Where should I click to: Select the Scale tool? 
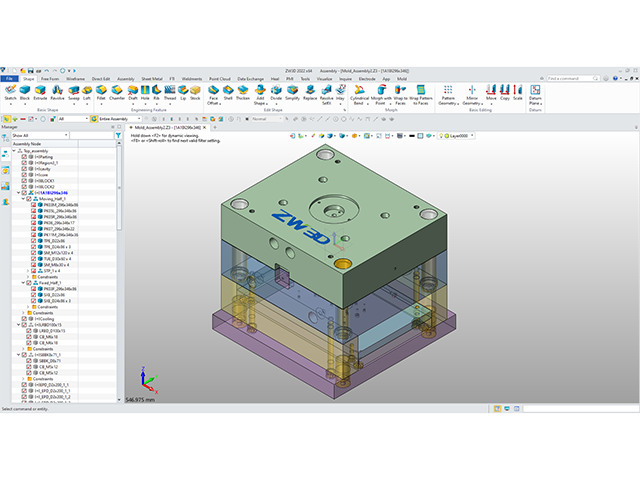(x=518, y=93)
